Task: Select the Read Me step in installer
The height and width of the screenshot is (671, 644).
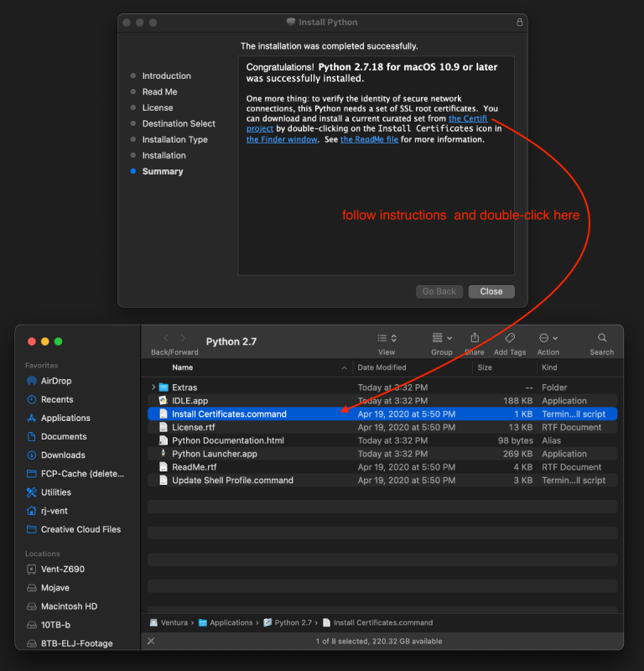Action: [x=159, y=91]
